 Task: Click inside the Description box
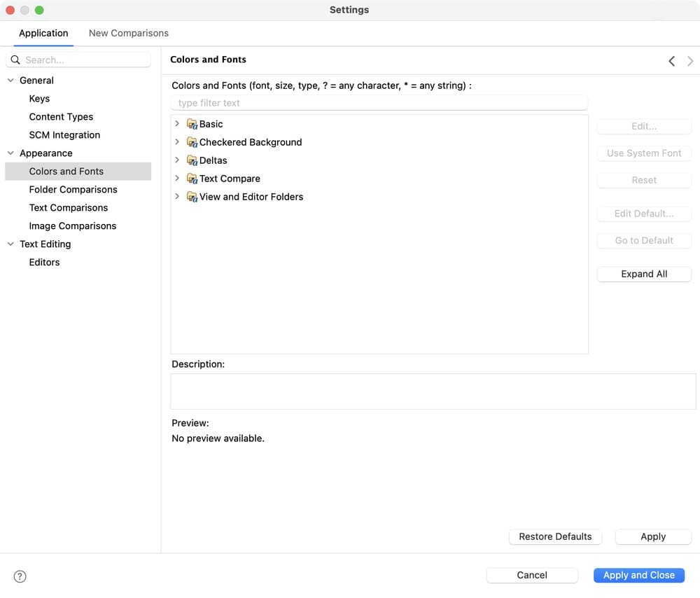pos(433,391)
